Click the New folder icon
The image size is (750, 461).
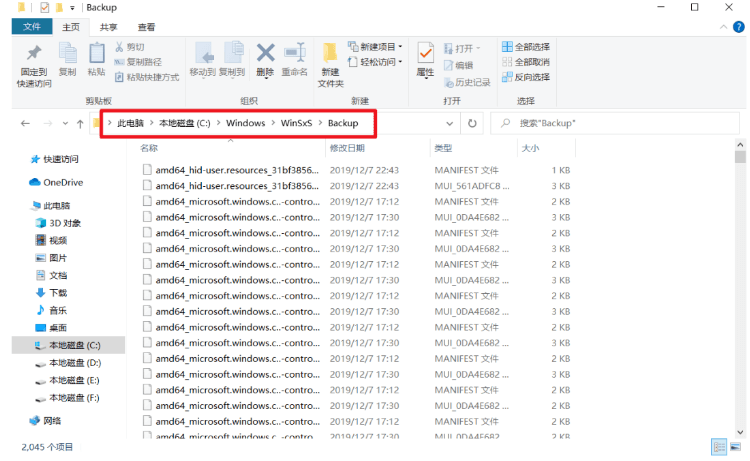click(330, 53)
